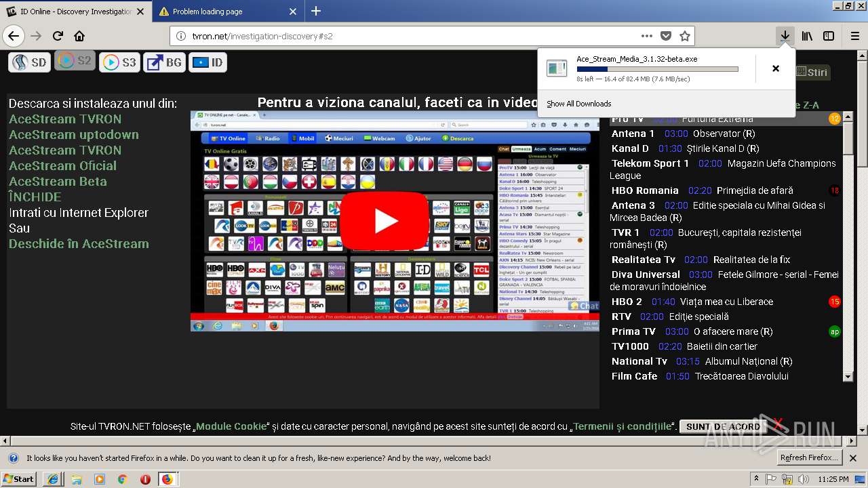Screen dimensions: 868x488
Task: Click the download progress bar
Action: pyautogui.click(x=657, y=69)
